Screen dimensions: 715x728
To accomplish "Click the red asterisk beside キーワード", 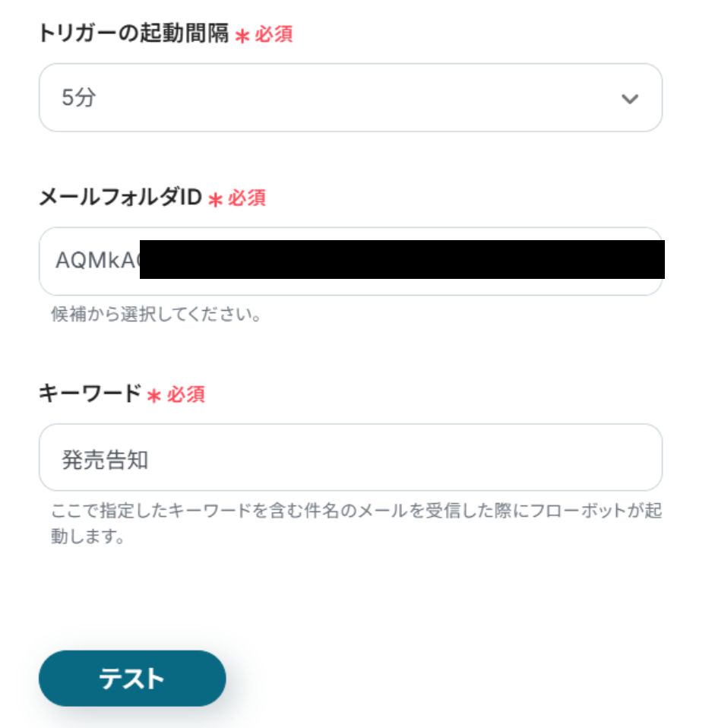I will point(154,396).
